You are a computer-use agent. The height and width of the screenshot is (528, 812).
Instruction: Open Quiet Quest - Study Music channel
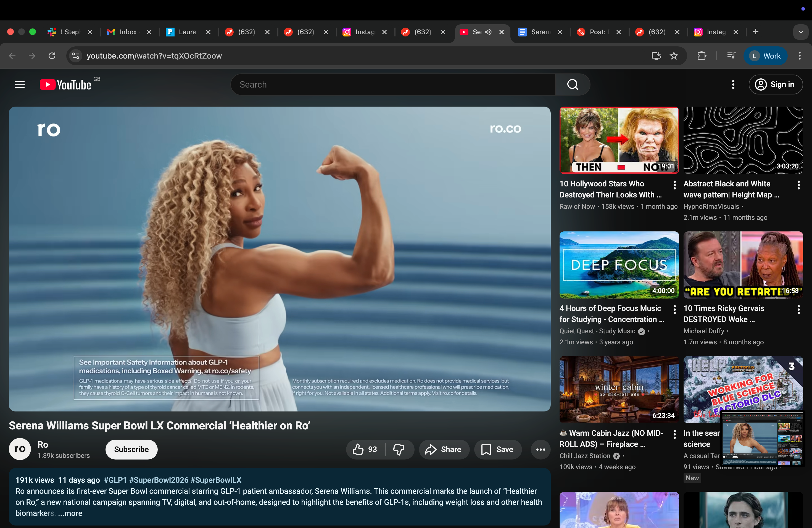click(597, 331)
